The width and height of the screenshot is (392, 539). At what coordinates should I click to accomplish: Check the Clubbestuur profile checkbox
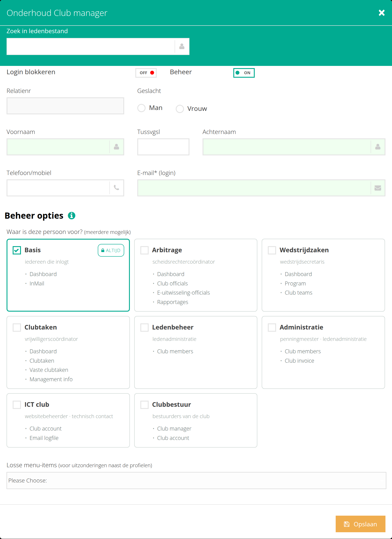pos(144,405)
